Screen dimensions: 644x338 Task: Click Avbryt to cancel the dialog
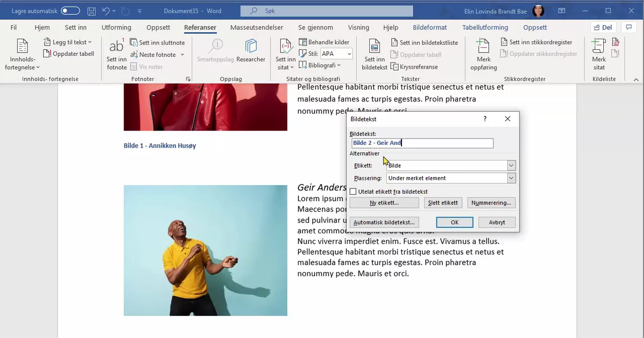pyautogui.click(x=497, y=222)
